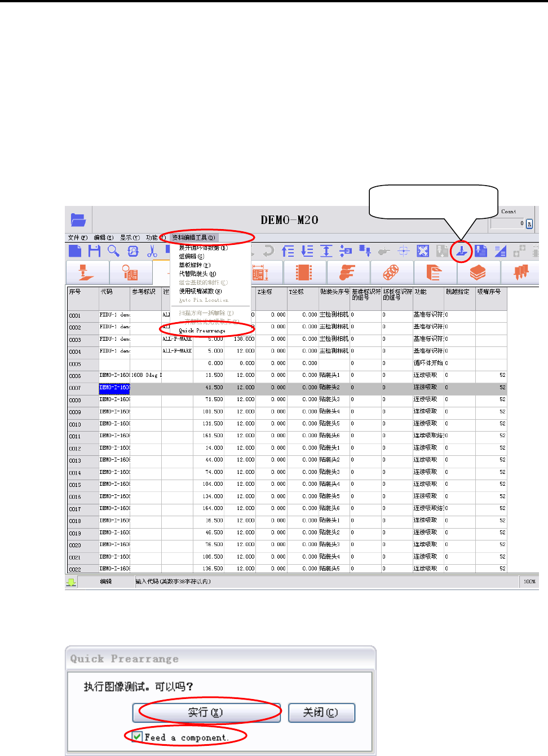548x756 pixels.
Task: Click the 吸嘴序号 column header
Action: (x=492, y=298)
